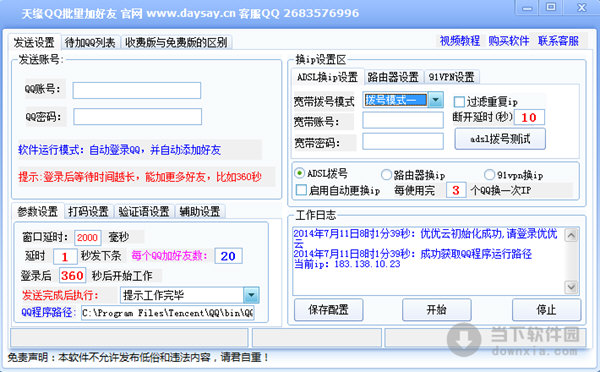600x372 pixels.
Task: Edit the 个QQ换一次IP count field
Action: [x=456, y=190]
